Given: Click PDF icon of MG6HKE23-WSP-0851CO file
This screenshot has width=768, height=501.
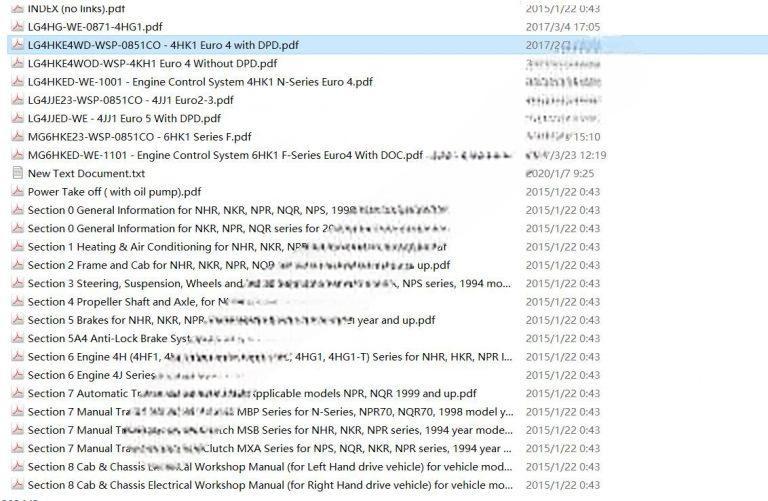Looking at the screenshot, I should 18,137.
